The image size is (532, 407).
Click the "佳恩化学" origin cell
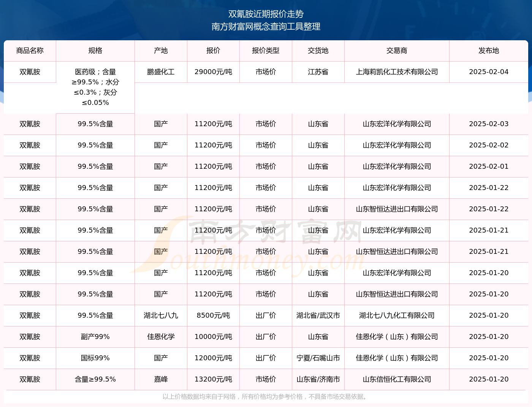(x=161, y=337)
